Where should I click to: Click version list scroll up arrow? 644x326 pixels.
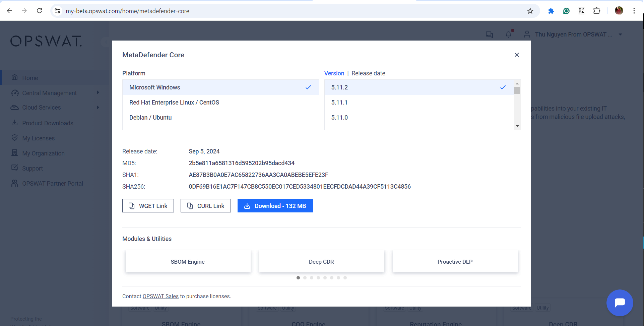(517, 83)
